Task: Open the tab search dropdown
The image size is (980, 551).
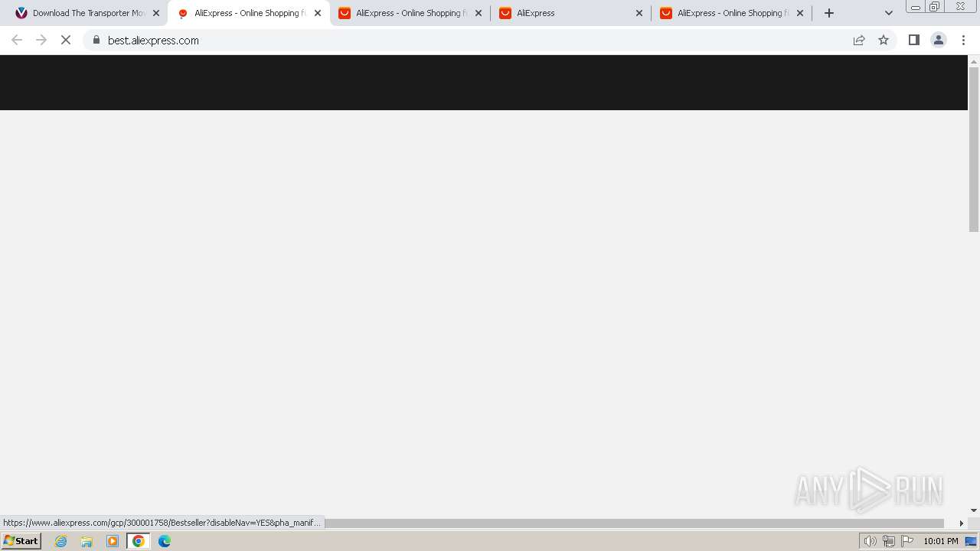Action: point(889,13)
